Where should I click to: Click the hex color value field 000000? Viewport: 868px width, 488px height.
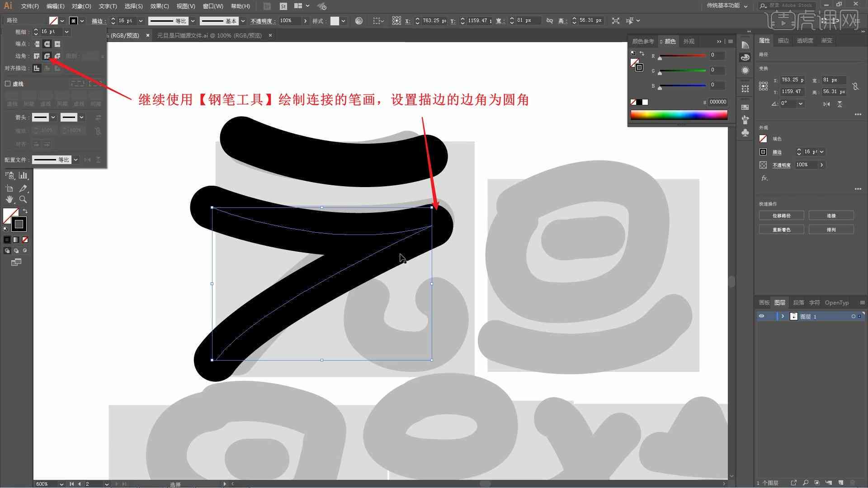717,102
